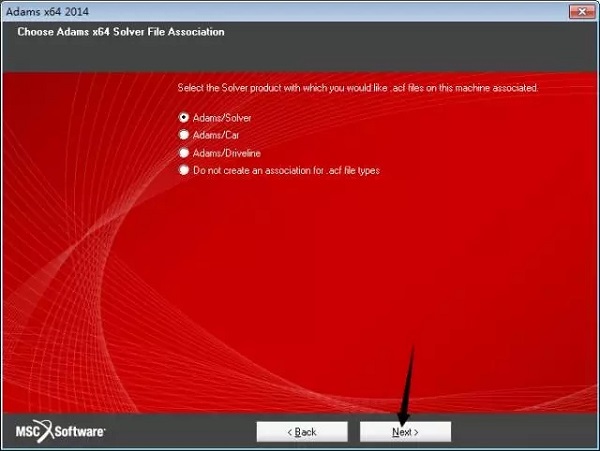Select the Adams/Solver radio button
The width and height of the screenshot is (600, 451).
184,117
